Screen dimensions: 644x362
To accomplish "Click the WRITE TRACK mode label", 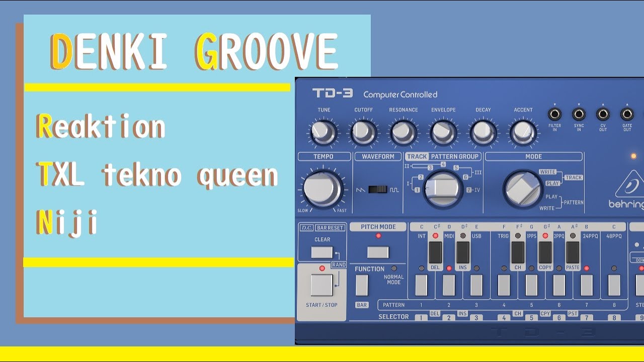I will click(x=548, y=172).
